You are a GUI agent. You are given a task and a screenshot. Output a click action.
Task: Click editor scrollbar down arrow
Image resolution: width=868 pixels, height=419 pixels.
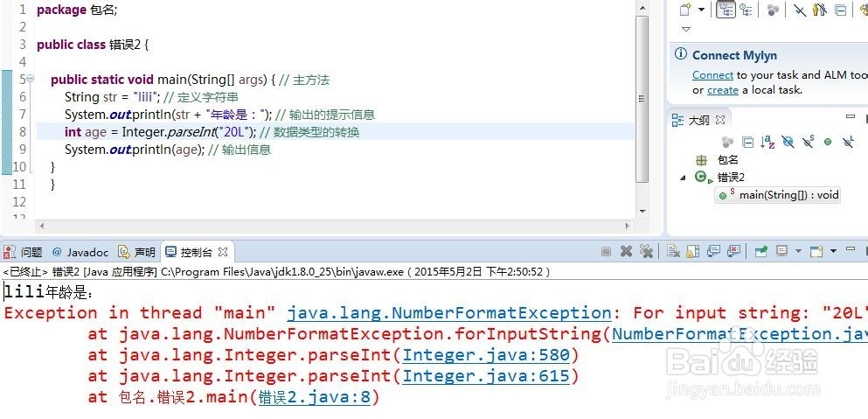point(642,211)
